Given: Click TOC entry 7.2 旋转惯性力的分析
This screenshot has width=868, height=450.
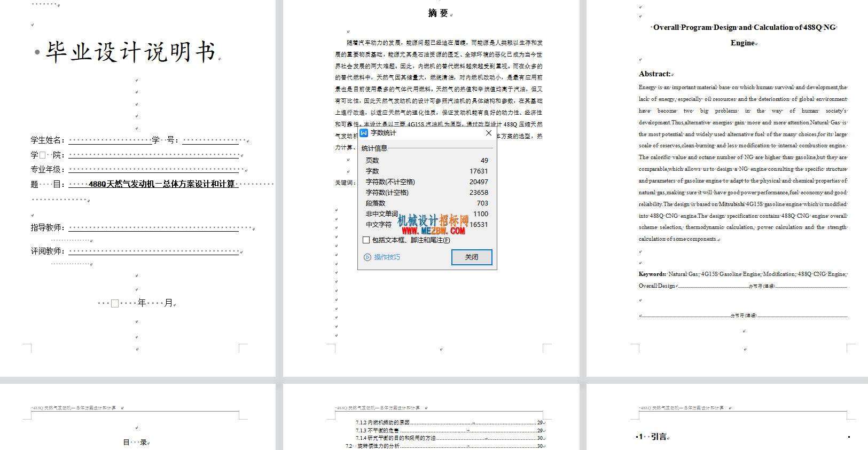Looking at the screenshot, I should tap(445, 446).
